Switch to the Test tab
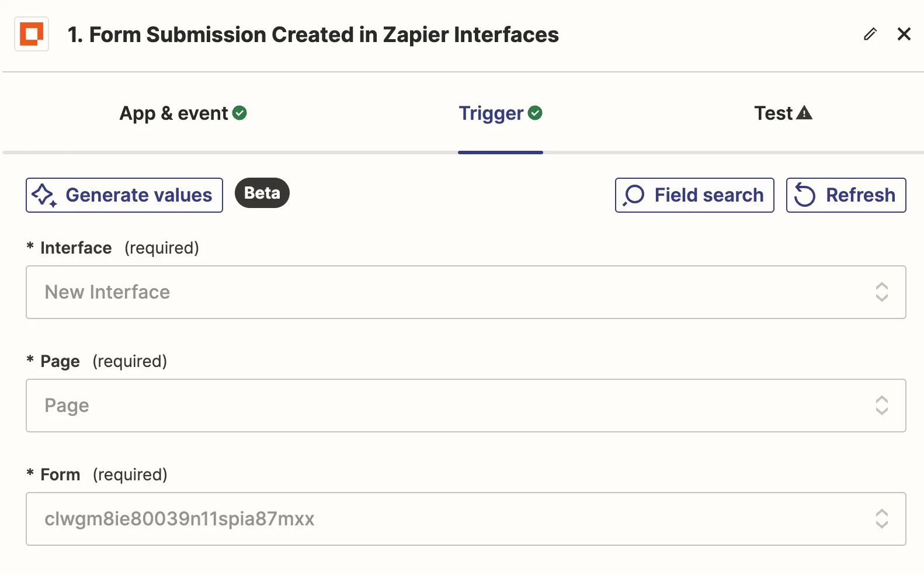Image resolution: width=924 pixels, height=575 pixels. click(x=773, y=113)
